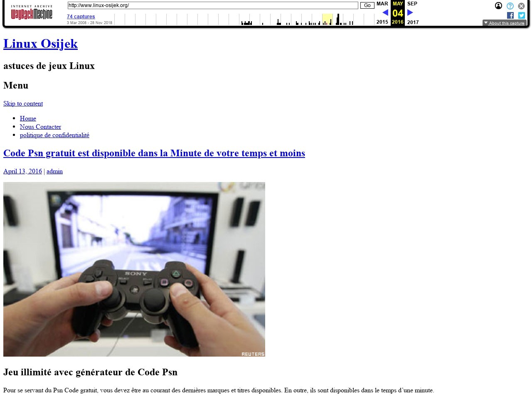
Task: Close the Wayback toolbar
Action: pos(521,6)
